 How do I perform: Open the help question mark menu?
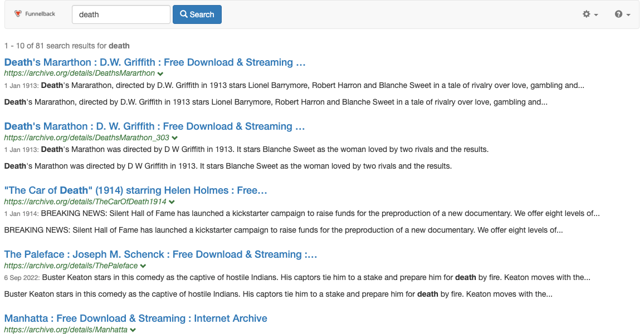click(x=622, y=14)
